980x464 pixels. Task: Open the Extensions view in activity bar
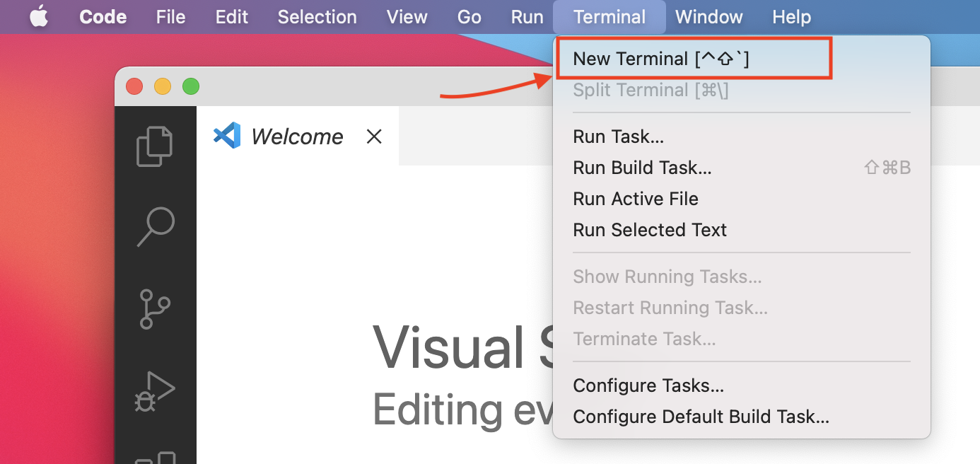coord(155,457)
